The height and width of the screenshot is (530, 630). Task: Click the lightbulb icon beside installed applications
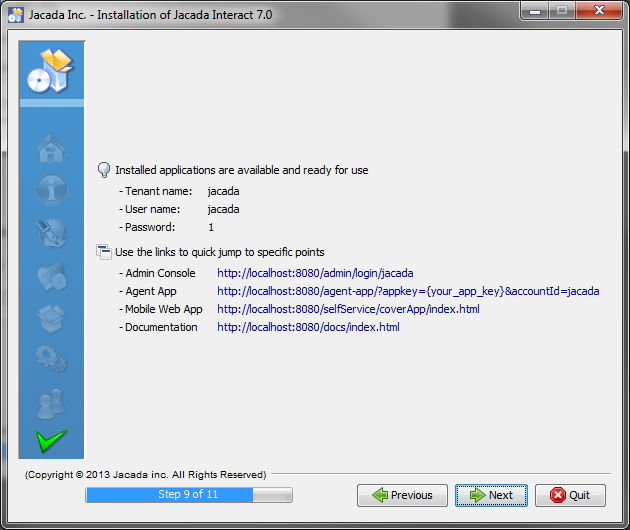(104, 170)
